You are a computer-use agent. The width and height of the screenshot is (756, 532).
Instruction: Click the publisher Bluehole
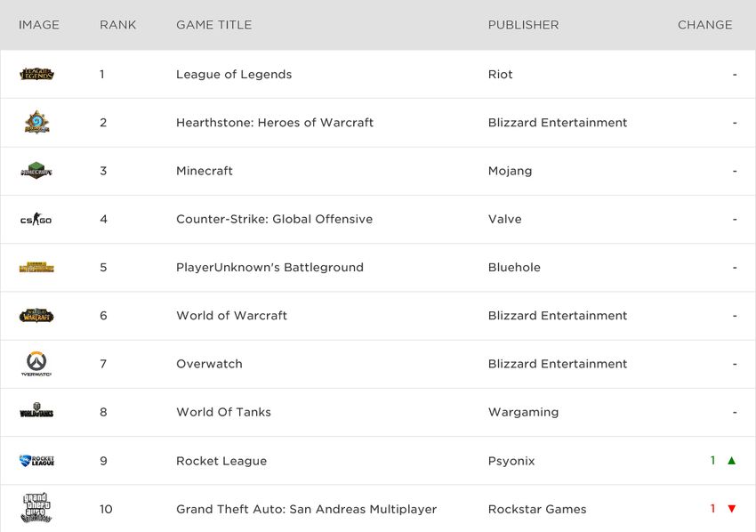514,267
